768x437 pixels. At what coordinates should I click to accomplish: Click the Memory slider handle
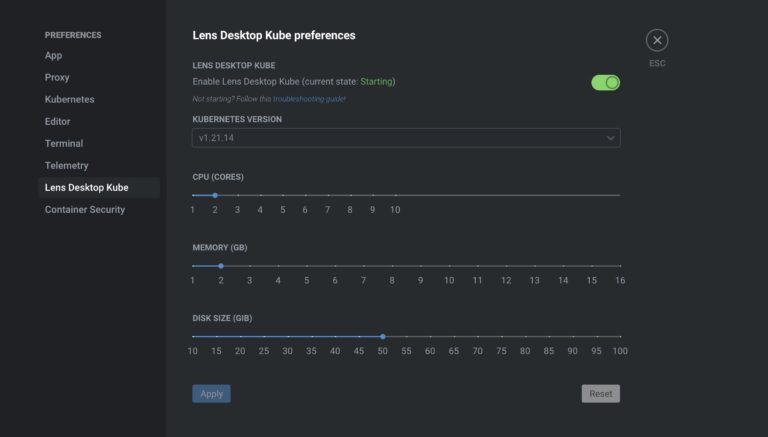221,266
